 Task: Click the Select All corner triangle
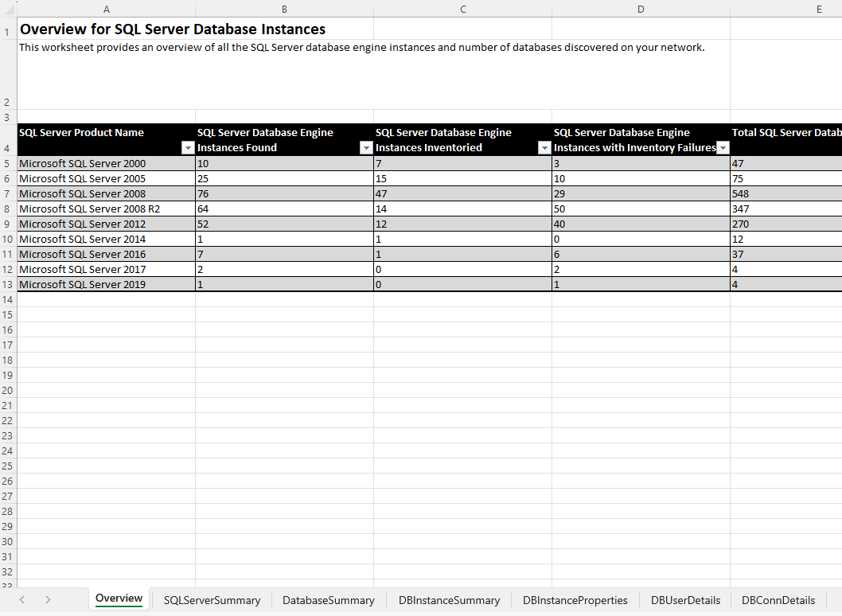tap(9, 9)
